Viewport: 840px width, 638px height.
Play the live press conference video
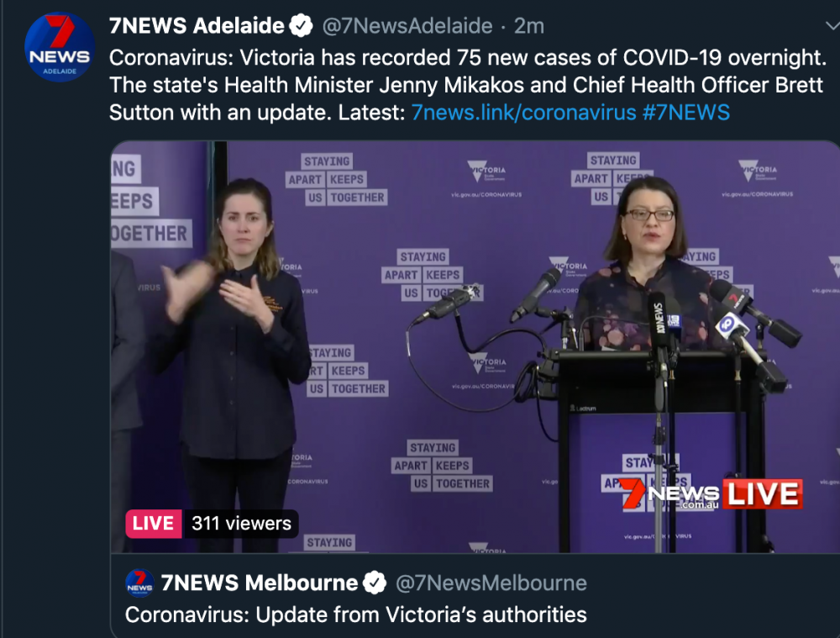point(475,346)
